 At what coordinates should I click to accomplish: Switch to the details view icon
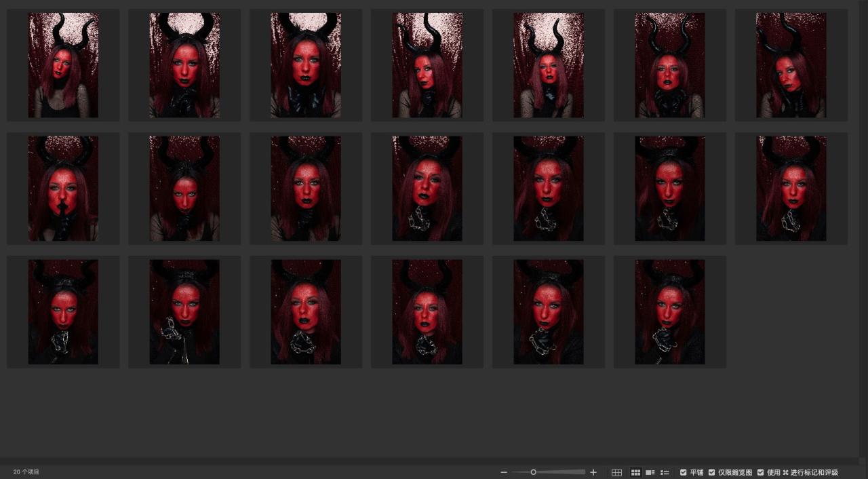[x=650, y=472]
